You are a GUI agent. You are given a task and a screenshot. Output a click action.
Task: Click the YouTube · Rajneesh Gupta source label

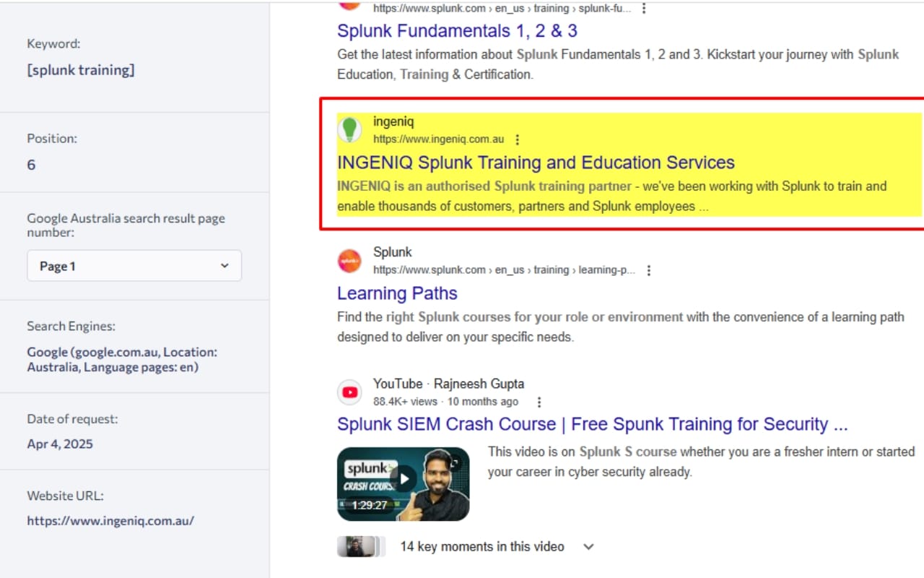[x=448, y=384]
